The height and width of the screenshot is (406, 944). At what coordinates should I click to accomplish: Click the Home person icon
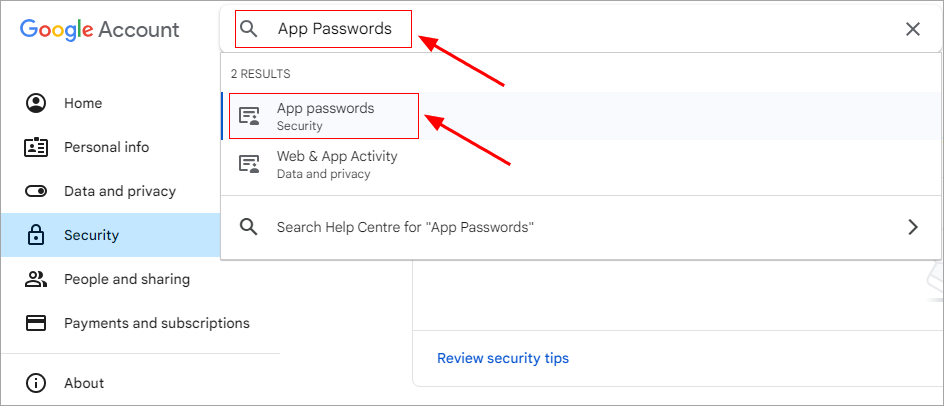click(36, 103)
